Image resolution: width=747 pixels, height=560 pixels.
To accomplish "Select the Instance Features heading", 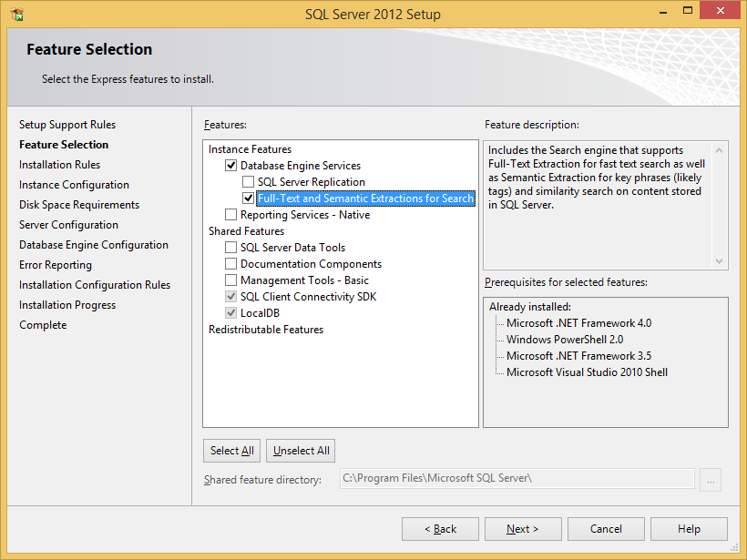I will 250,149.
